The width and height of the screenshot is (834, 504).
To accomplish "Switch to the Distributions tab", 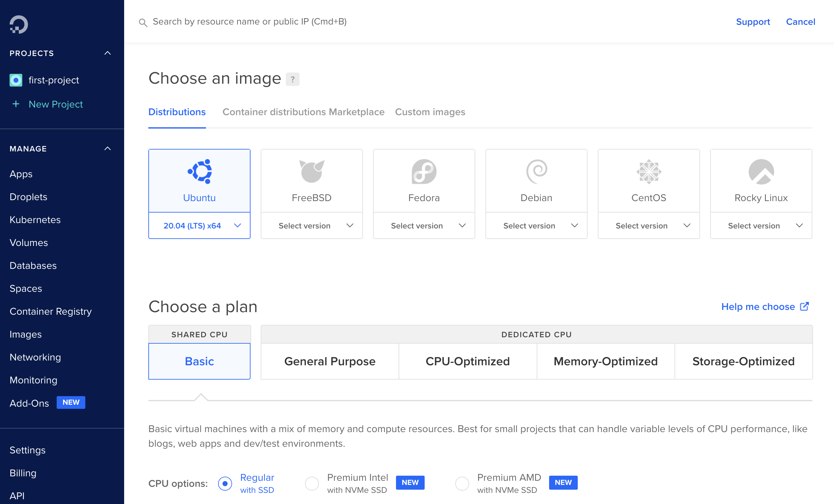I will click(177, 112).
